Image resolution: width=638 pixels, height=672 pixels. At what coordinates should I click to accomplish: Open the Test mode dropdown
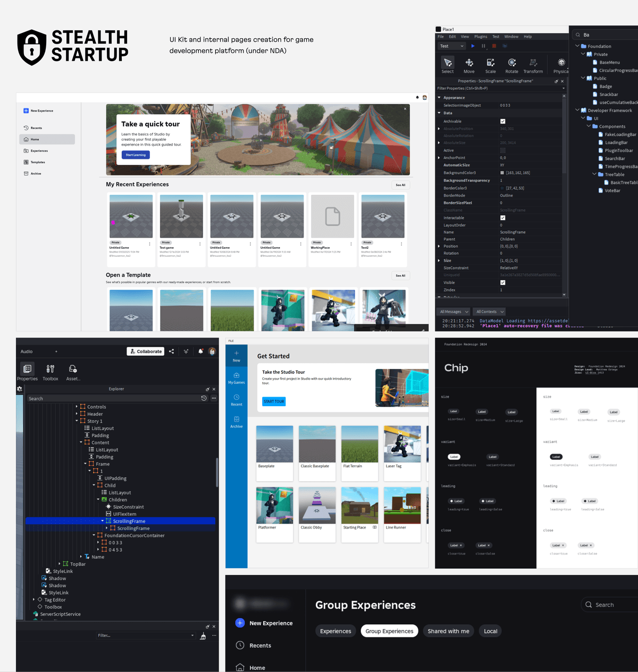(451, 46)
